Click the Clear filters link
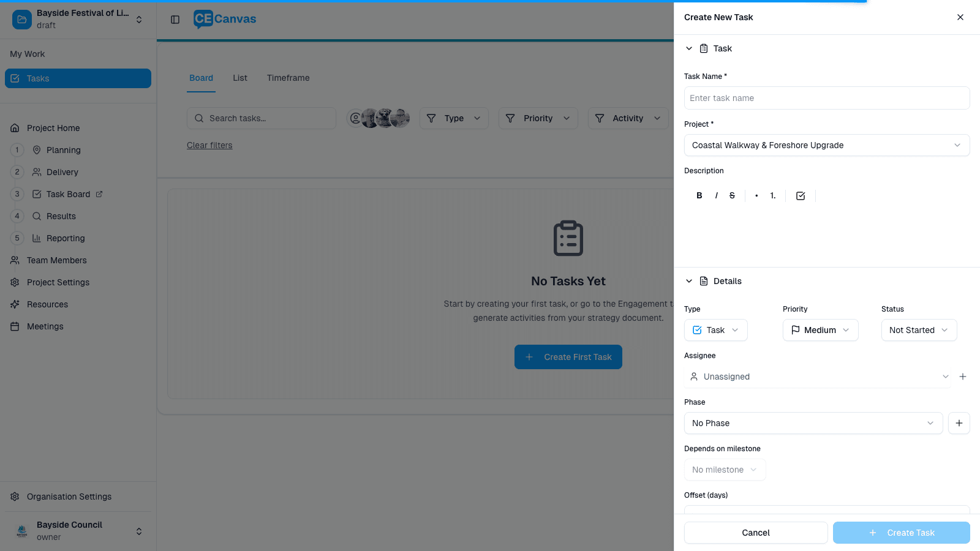980x551 pixels. 209,145
